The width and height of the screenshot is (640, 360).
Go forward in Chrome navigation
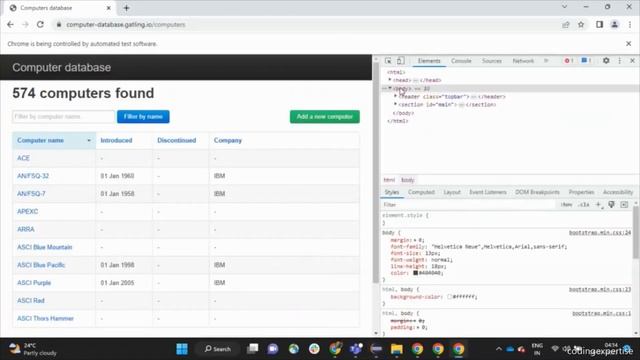pyautogui.click(x=25, y=24)
